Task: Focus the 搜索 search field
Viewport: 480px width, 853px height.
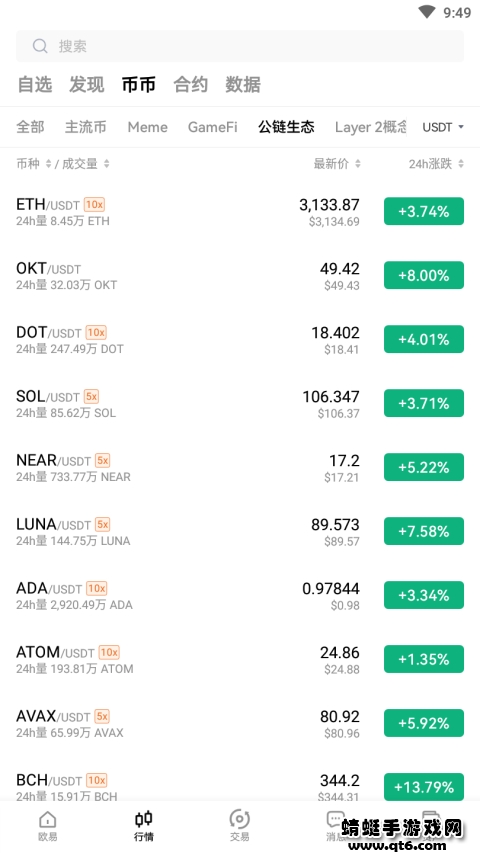Action: [x=240, y=46]
